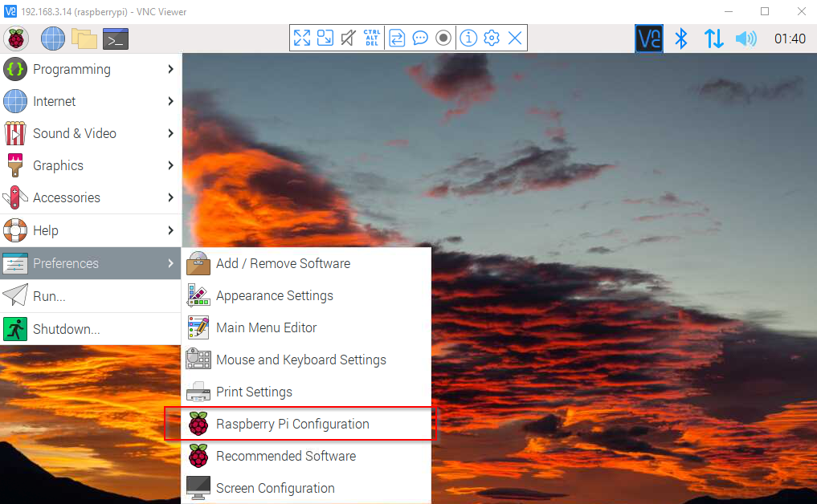Click the clock showing 01:40
The width and height of the screenshot is (817, 504).
[790, 39]
